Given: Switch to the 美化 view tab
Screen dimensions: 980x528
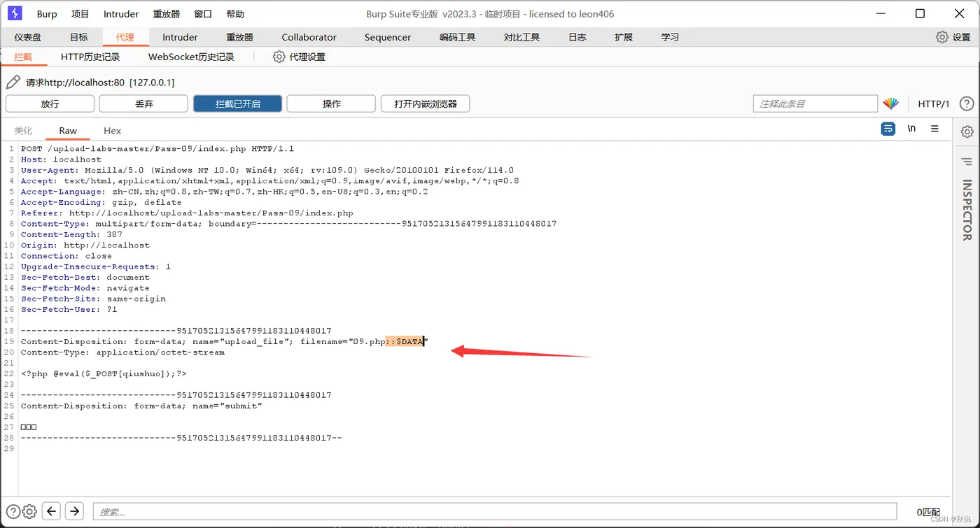Looking at the screenshot, I should pos(23,131).
